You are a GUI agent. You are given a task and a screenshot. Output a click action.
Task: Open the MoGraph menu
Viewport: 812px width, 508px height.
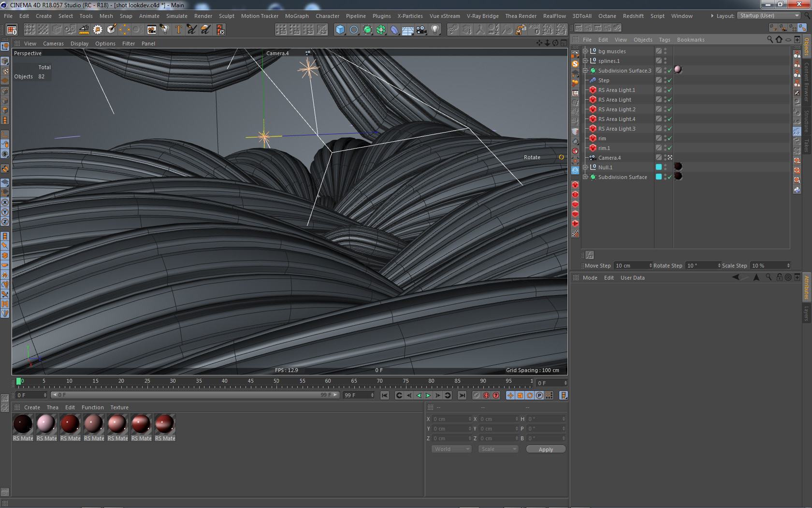[x=297, y=16]
